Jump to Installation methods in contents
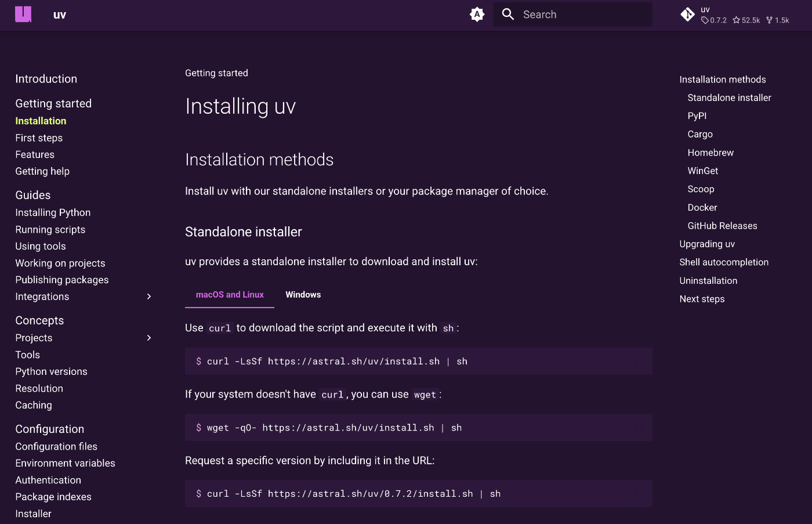 [723, 79]
